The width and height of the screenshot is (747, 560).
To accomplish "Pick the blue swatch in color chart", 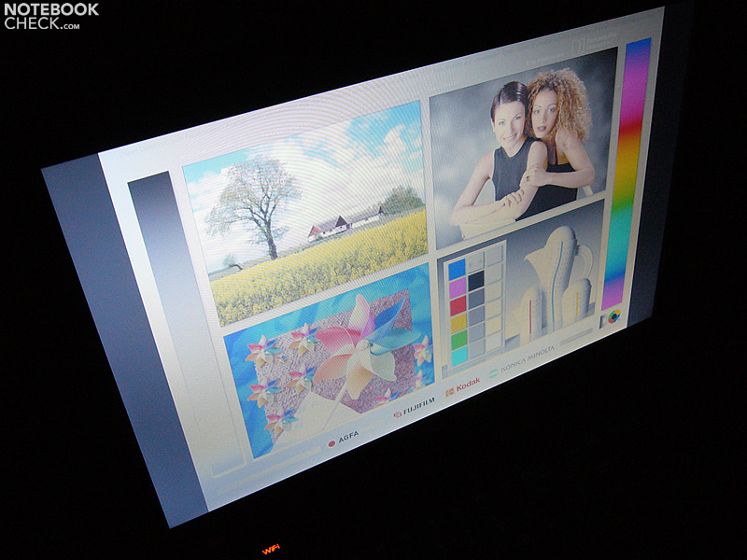I will click(457, 270).
